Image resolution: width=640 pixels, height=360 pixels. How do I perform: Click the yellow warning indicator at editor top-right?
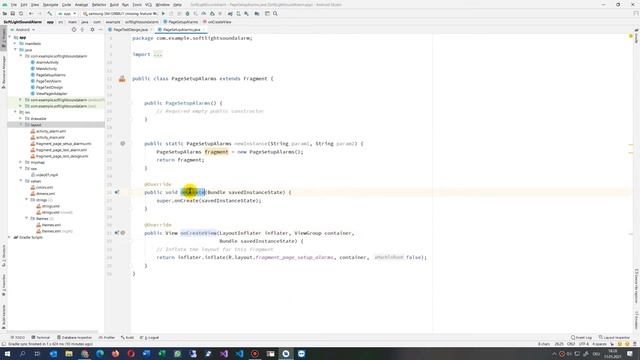[631, 37]
